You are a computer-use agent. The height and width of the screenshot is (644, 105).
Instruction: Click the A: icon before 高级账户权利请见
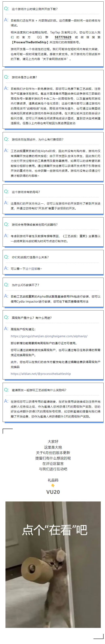6,329
